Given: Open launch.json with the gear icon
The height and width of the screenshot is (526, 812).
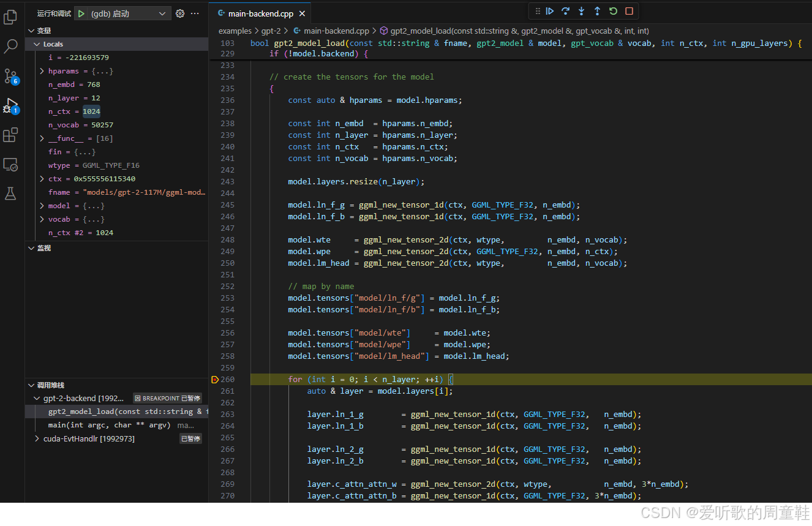Looking at the screenshot, I should (180, 13).
